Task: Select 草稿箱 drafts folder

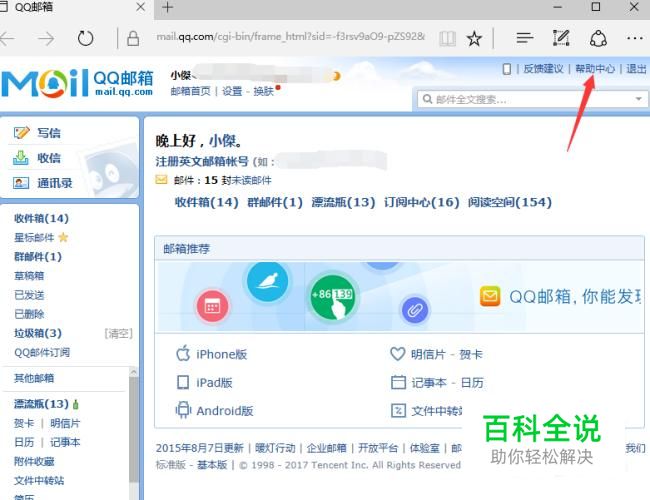Action: click(29, 276)
